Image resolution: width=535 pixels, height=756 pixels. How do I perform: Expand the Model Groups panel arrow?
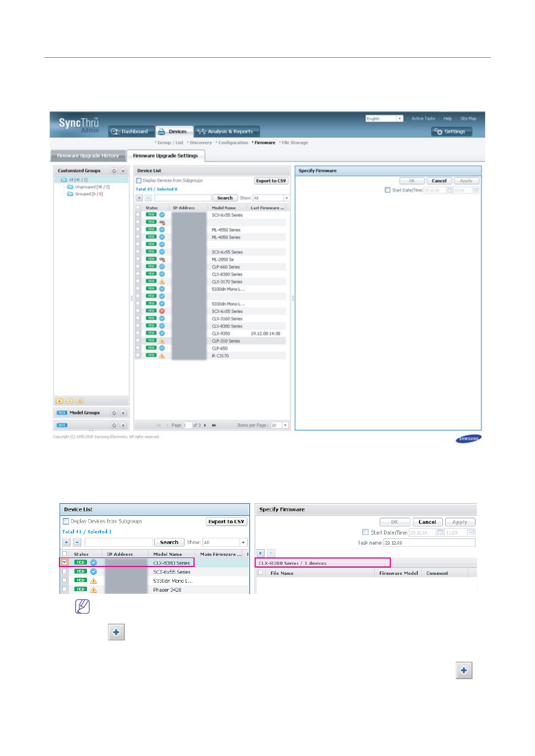tap(123, 413)
